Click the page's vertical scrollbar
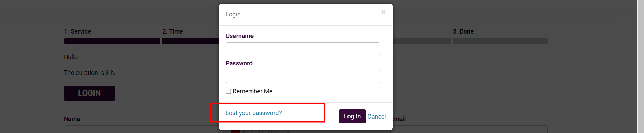This screenshot has width=644, height=133. pos(641,66)
